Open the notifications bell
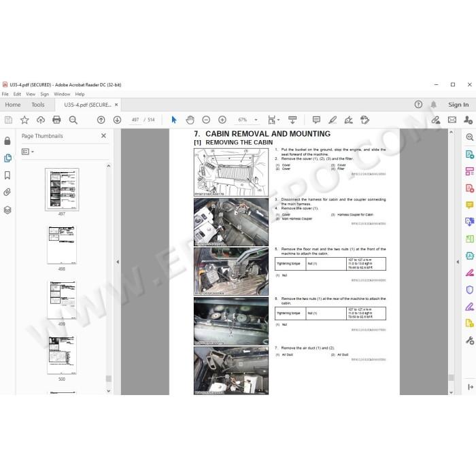Viewport: 476px width, 476px height. pos(434,105)
